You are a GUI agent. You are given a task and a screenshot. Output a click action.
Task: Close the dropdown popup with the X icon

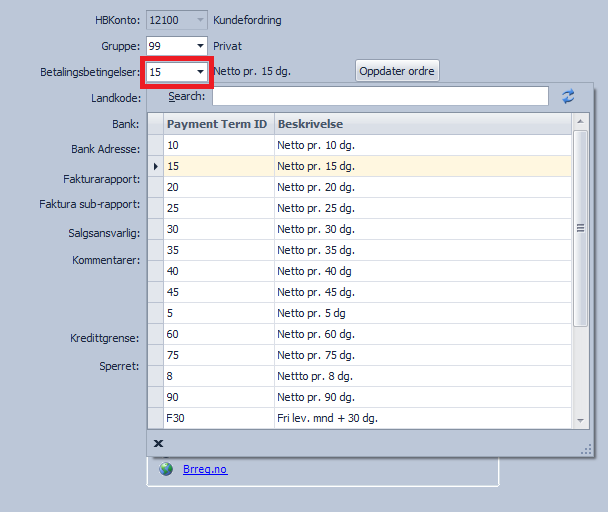158,443
